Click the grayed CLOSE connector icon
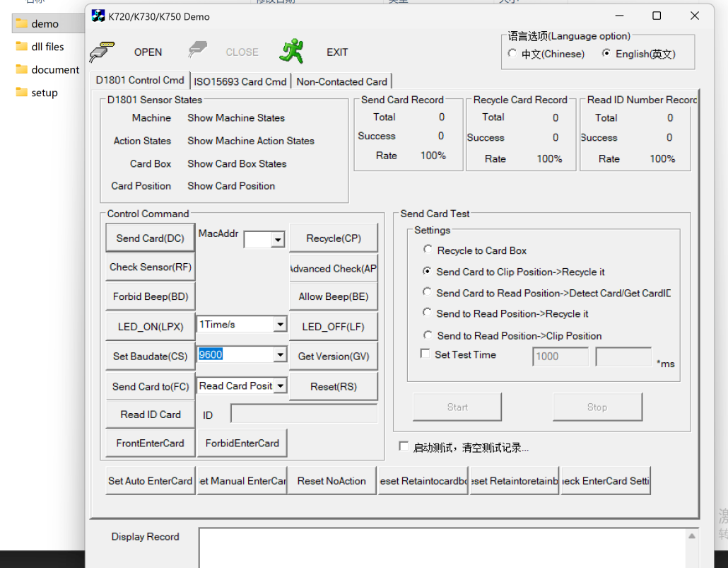This screenshot has width=728, height=568. pyautogui.click(x=197, y=50)
